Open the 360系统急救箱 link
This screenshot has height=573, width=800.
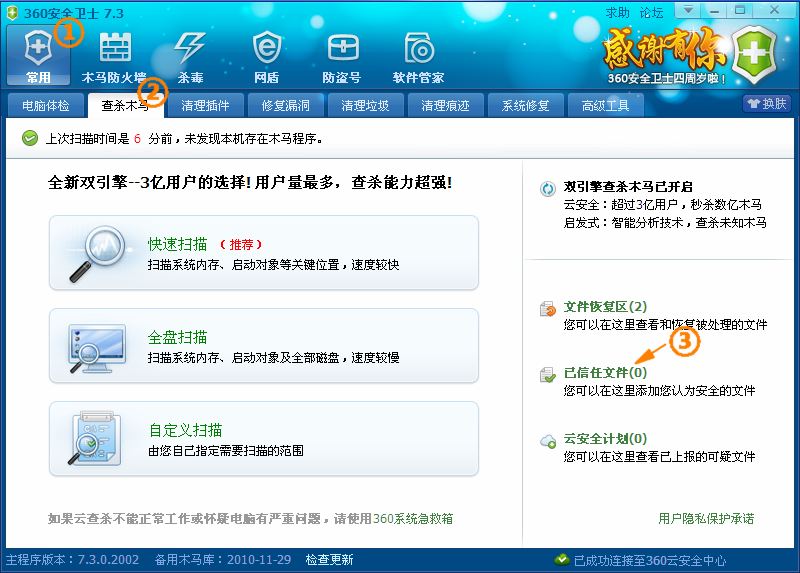[x=413, y=519]
